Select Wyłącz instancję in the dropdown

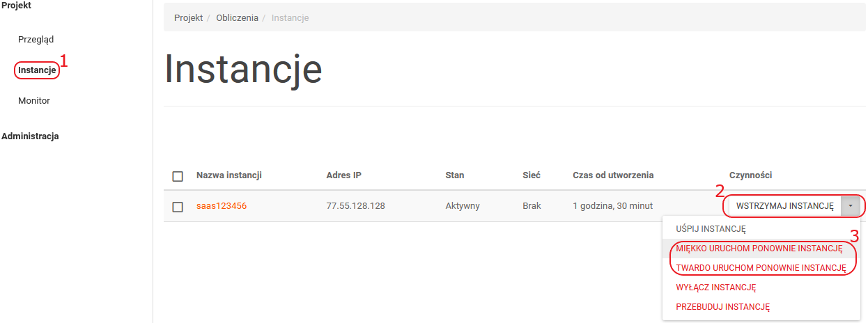pyautogui.click(x=716, y=287)
